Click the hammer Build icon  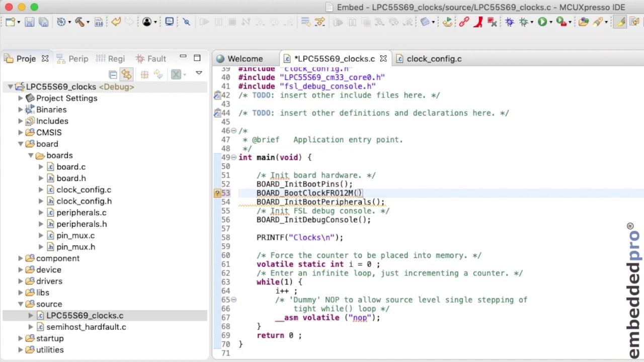click(x=79, y=22)
